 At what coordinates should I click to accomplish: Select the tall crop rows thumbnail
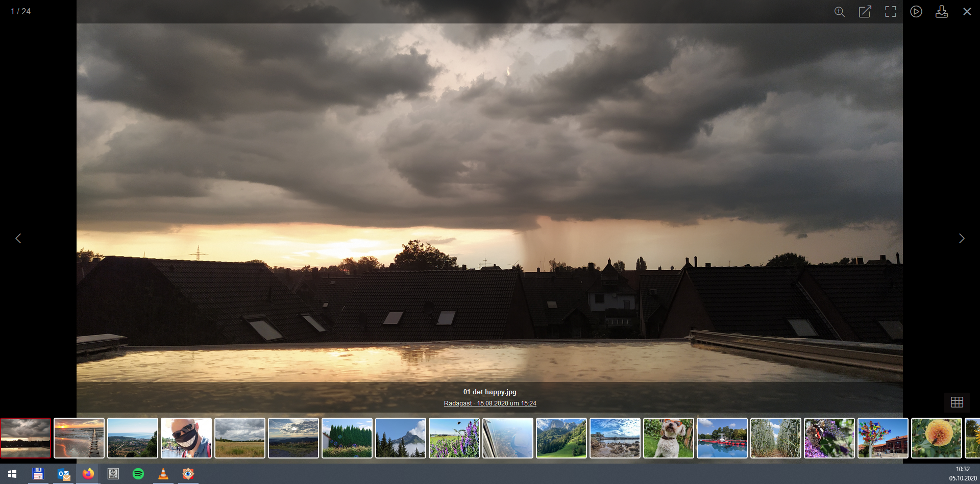click(x=776, y=438)
